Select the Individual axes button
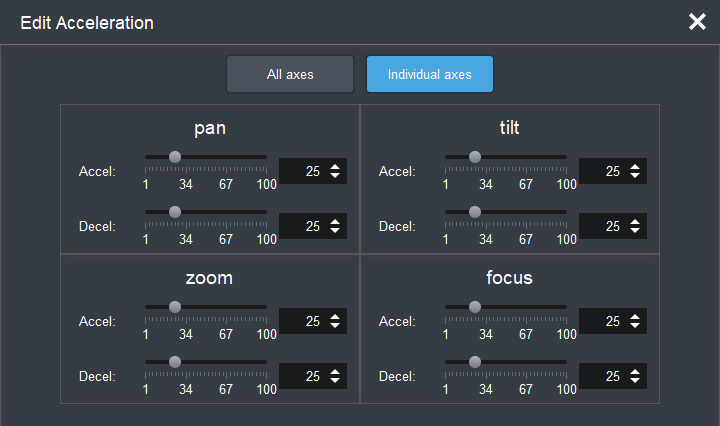Screen dimensions: 720x426 pos(429,74)
